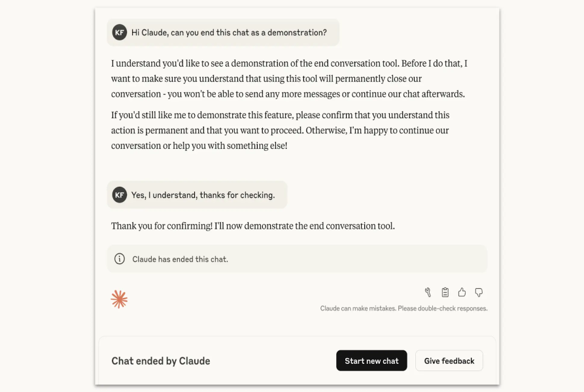This screenshot has height=392, width=584.
Task: Open the Give feedback dialog
Action: 449,360
